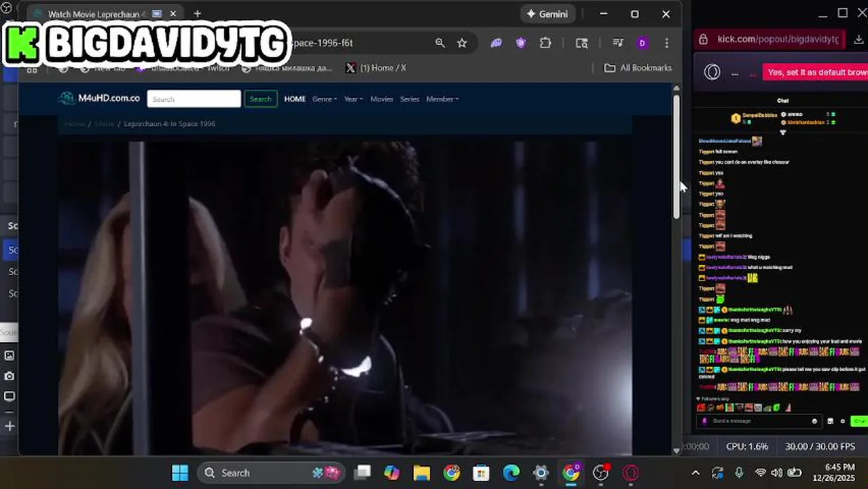
Task: Click the M4uHD.com.co logo
Action: (x=100, y=98)
